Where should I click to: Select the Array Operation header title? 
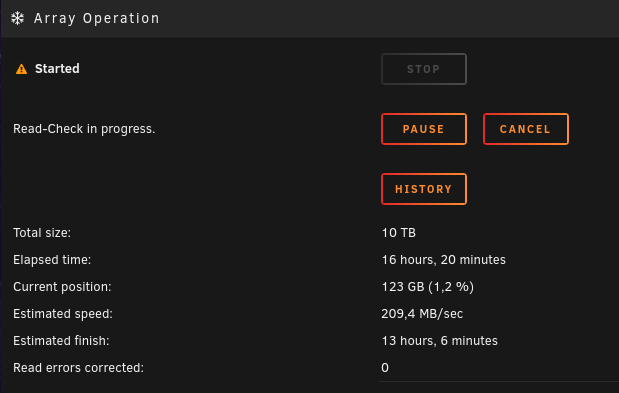(x=97, y=19)
